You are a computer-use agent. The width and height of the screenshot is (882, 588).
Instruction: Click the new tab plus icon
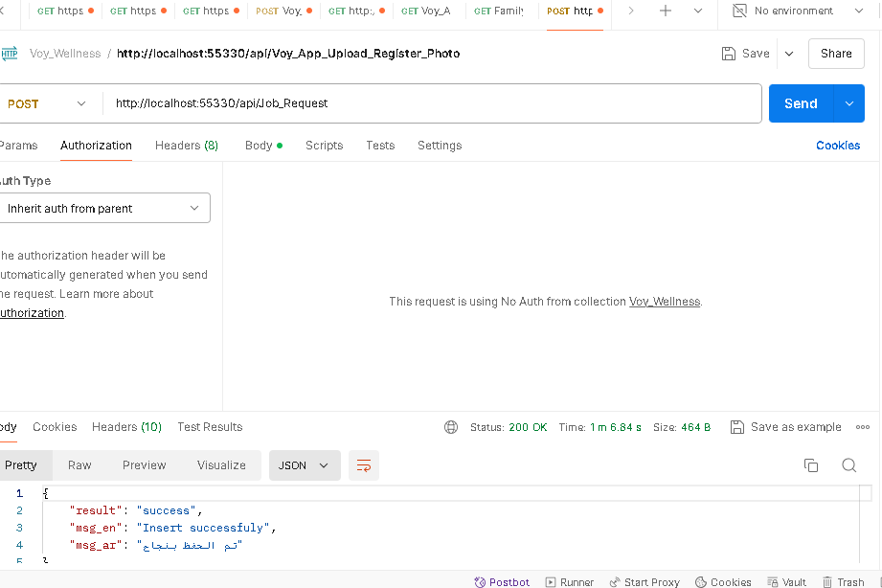[x=666, y=11]
